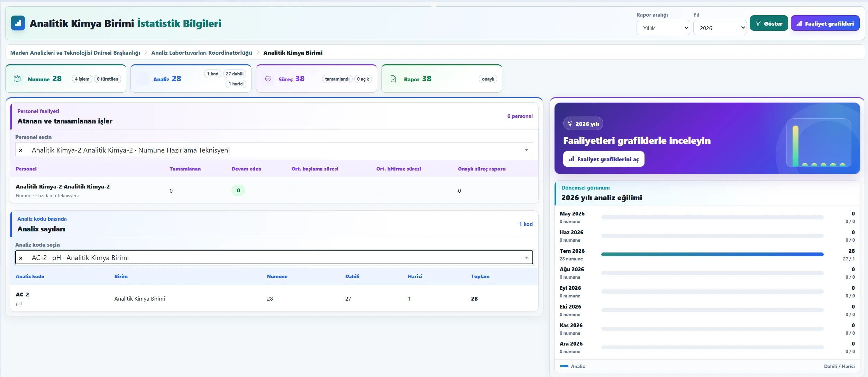The width and height of the screenshot is (868, 377).
Task: Click the Numune column header
Action: coord(277,276)
